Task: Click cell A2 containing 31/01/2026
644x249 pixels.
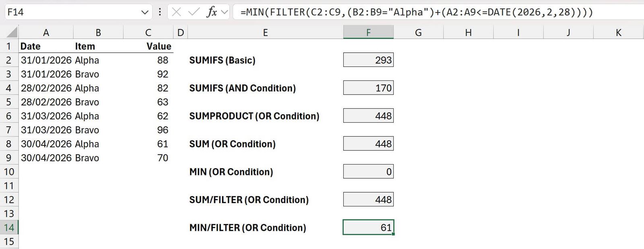Action: coord(46,60)
